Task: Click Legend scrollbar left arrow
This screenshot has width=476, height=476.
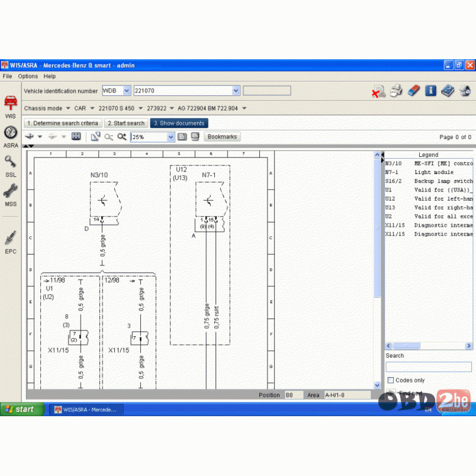Action: 389,346
